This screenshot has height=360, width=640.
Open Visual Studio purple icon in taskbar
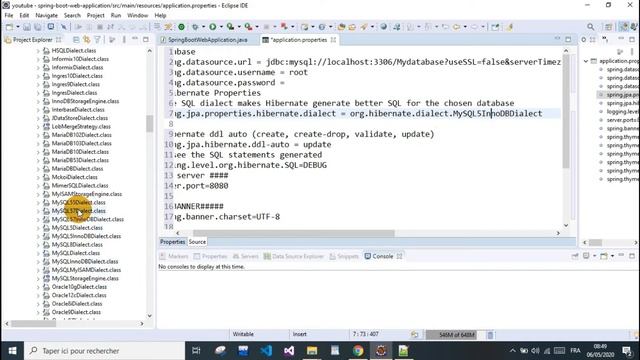click(289, 351)
